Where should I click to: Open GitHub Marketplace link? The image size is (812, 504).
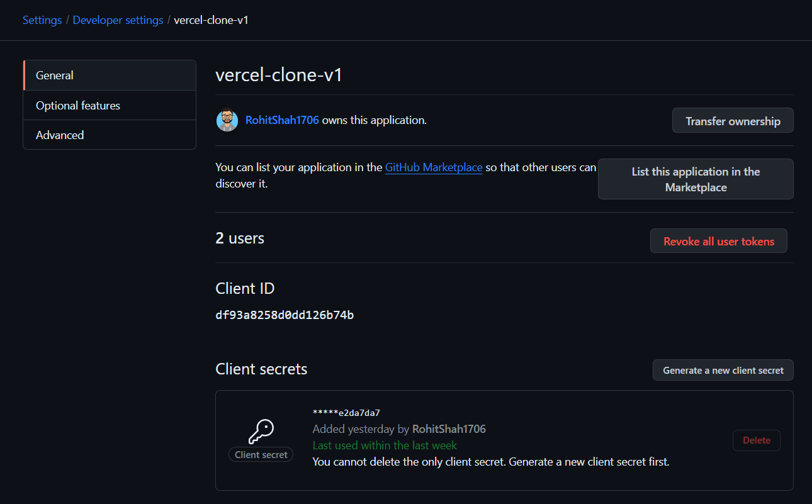coord(434,167)
